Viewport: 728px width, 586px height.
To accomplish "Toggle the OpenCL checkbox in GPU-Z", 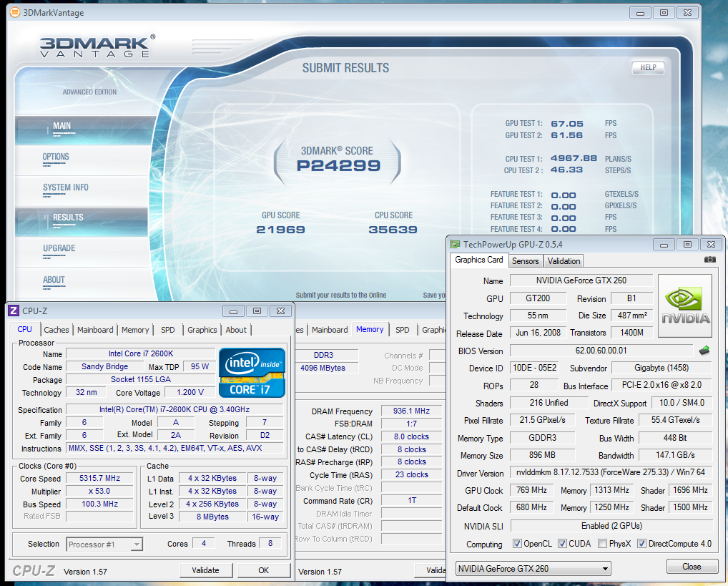I will [517, 543].
